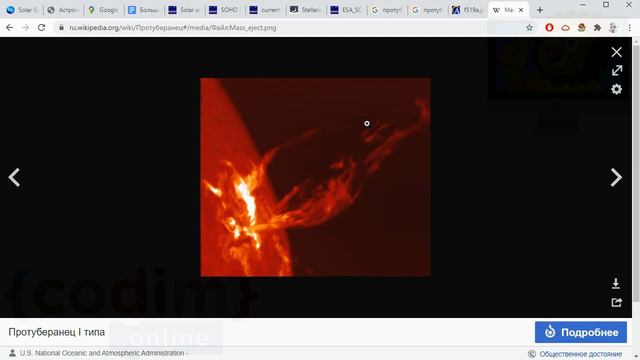Open a new browser tab
Screen dimensions: 640x360
click(540, 10)
